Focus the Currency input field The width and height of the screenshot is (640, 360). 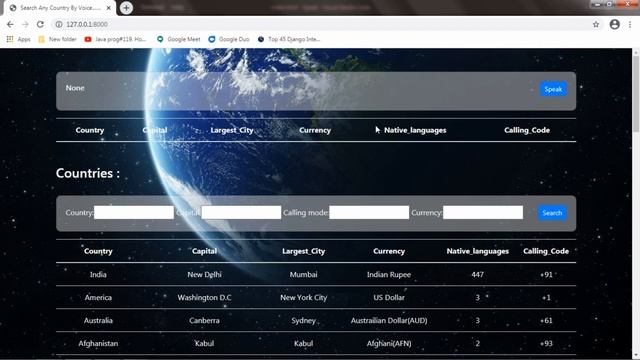(483, 212)
